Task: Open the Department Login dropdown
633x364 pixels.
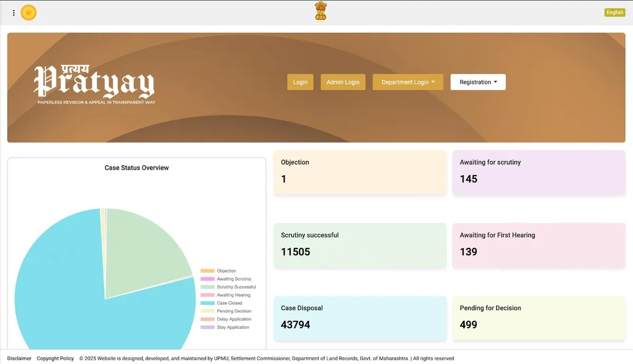Action: 407,82
